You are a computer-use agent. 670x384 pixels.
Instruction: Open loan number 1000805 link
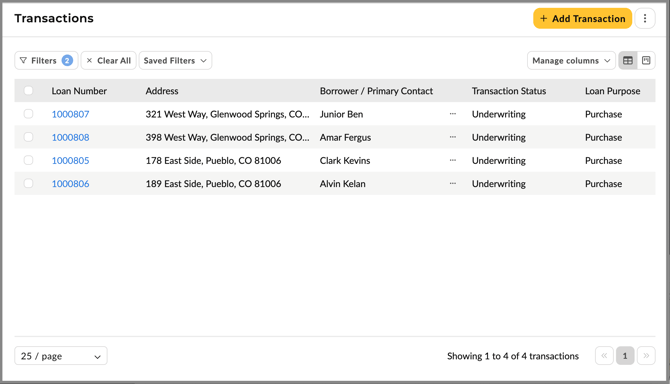[71, 160]
